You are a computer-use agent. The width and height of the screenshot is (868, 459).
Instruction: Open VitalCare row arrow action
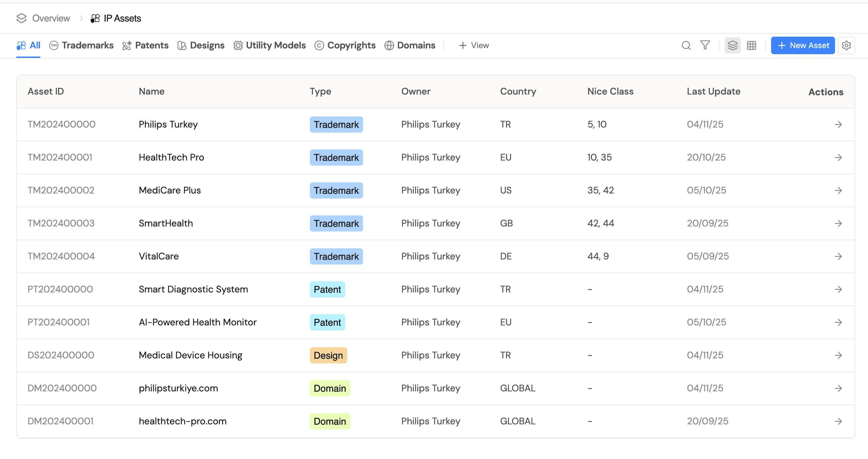(x=838, y=256)
